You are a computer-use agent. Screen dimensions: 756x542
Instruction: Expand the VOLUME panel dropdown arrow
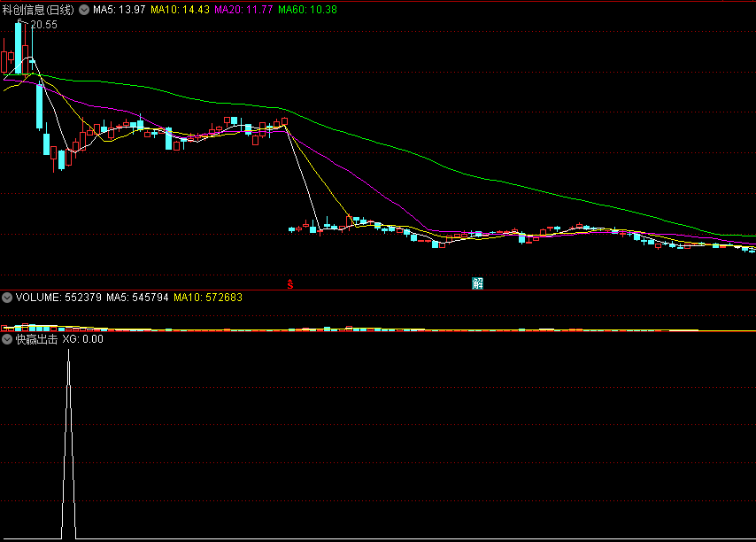[x=7, y=298]
